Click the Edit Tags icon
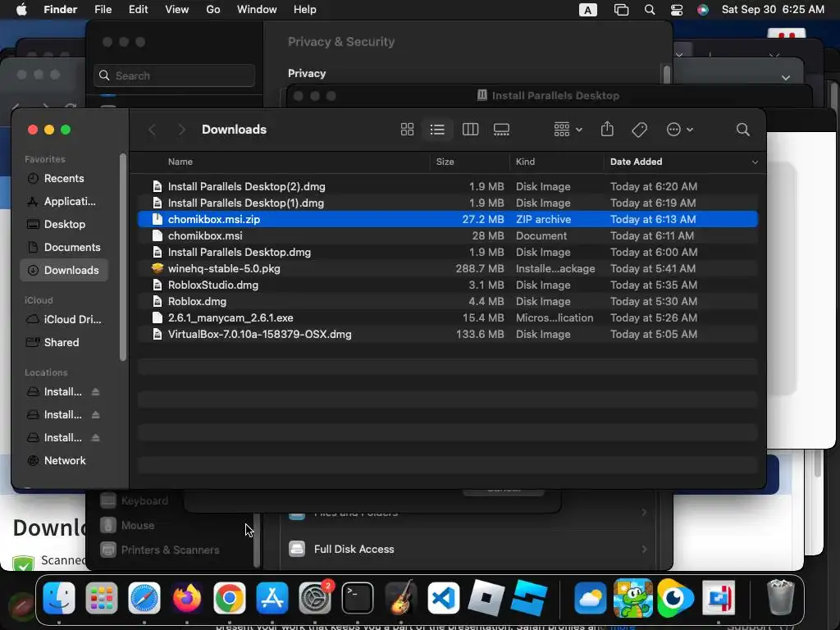This screenshot has width=840, height=630. click(639, 130)
